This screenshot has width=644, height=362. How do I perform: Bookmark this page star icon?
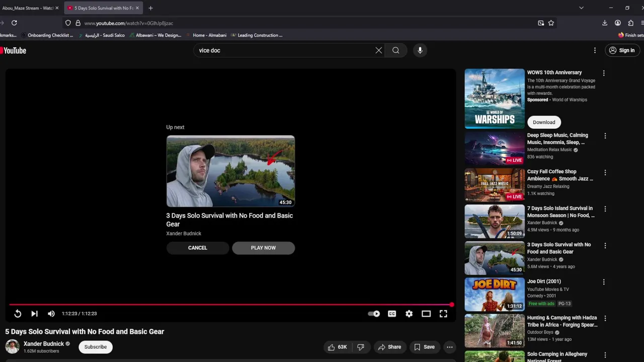[x=551, y=23]
